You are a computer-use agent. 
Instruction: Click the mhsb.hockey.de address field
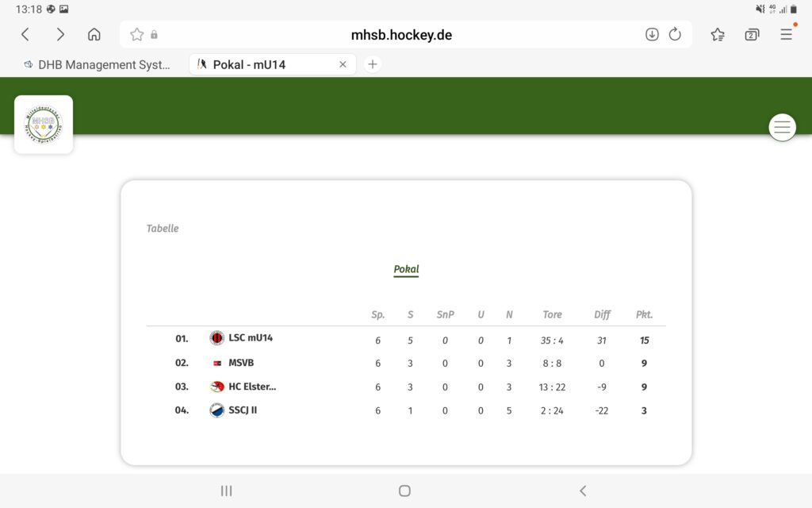401,35
